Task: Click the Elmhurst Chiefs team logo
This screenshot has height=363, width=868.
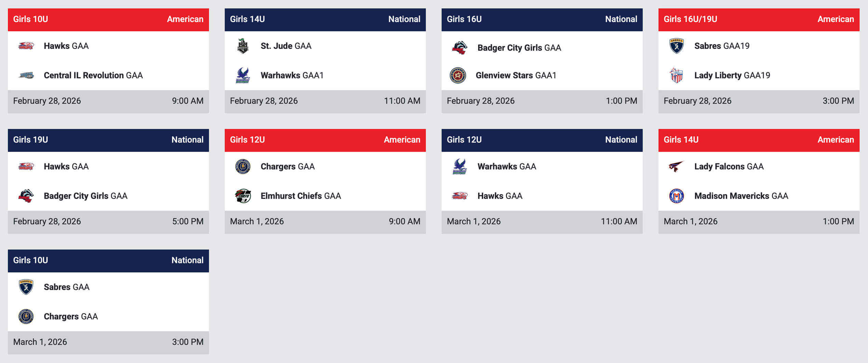Action: [x=243, y=196]
